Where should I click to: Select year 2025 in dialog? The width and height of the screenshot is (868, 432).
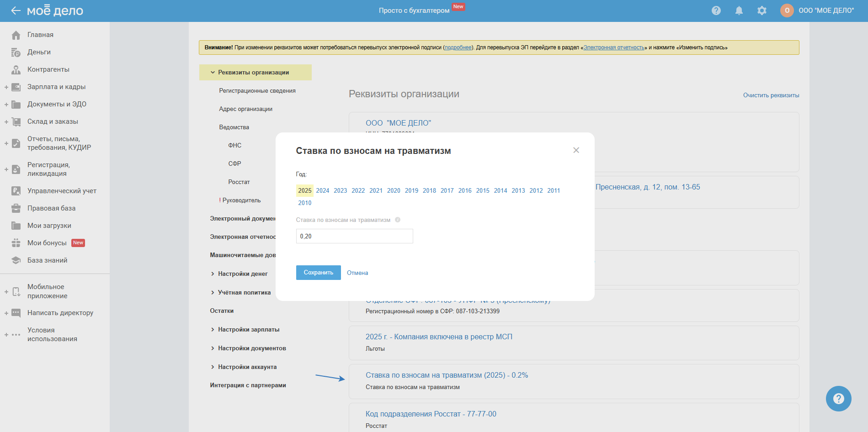(305, 190)
